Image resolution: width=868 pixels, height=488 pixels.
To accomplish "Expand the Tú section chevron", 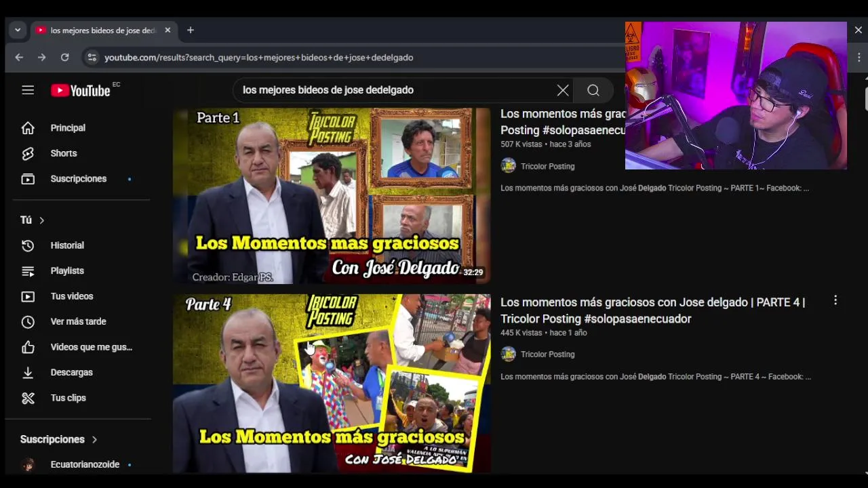I will tap(42, 220).
